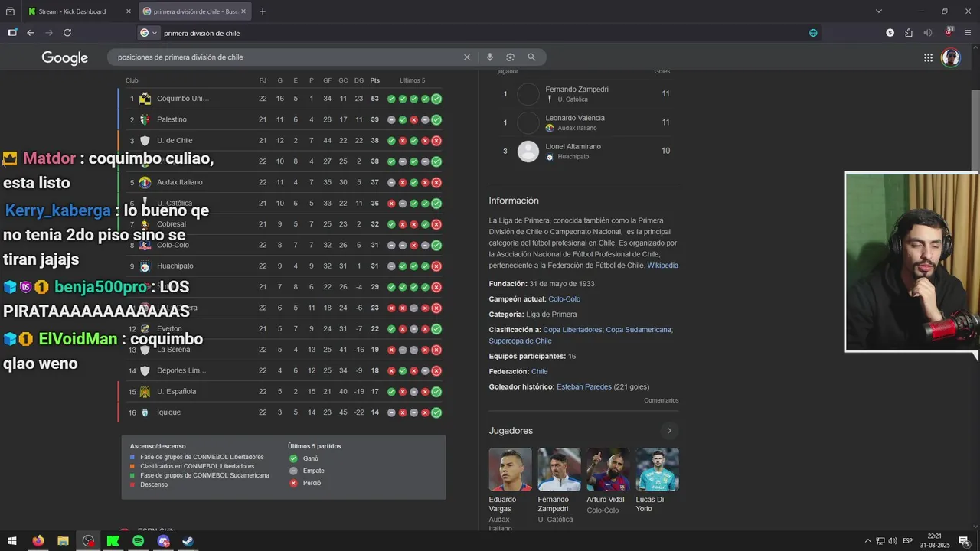Open a new browser tab

[263, 11]
